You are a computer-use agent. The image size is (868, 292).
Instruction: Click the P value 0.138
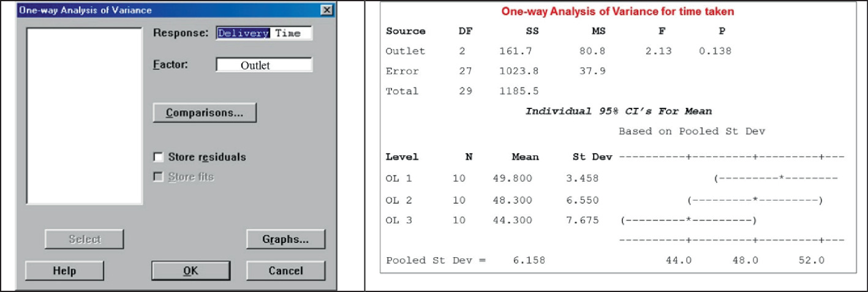click(715, 51)
